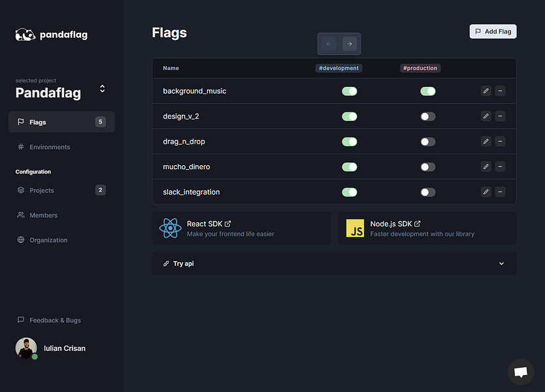The height and width of the screenshot is (392, 545).
Task: Click the Pandaflag project name
Action: pyautogui.click(x=48, y=93)
